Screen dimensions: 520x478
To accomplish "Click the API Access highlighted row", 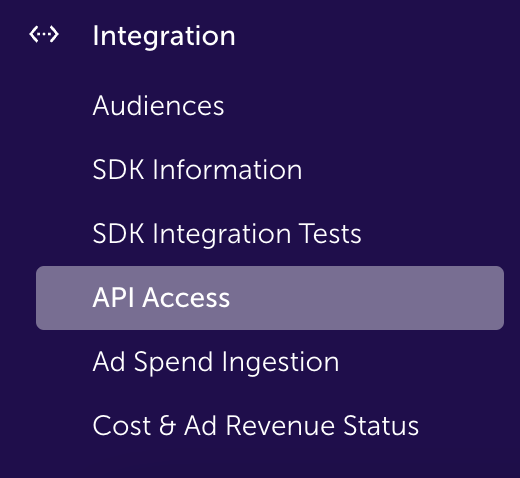I will coord(270,298).
